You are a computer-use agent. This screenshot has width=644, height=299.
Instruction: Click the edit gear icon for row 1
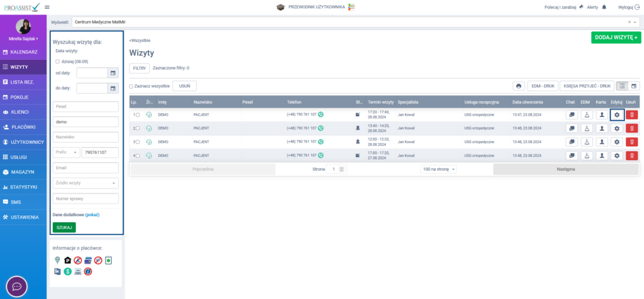click(x=616, y=114)
